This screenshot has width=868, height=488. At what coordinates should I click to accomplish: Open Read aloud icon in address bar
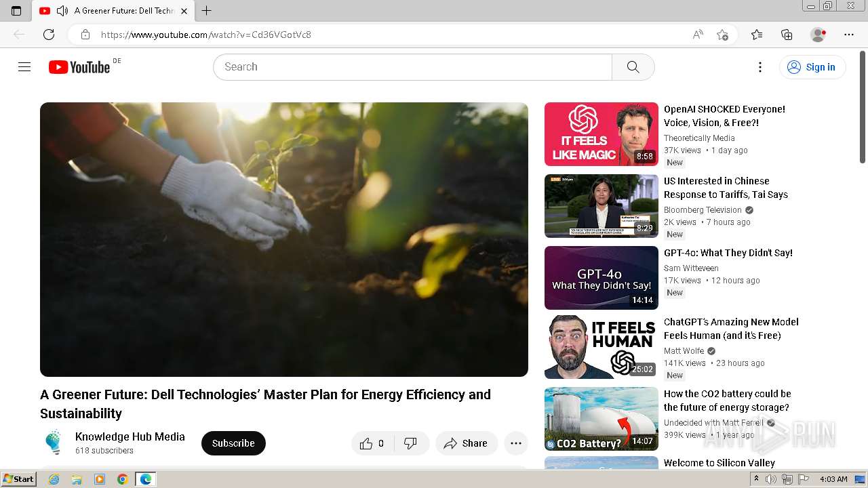pyautogui.click(x=698, y=35)
